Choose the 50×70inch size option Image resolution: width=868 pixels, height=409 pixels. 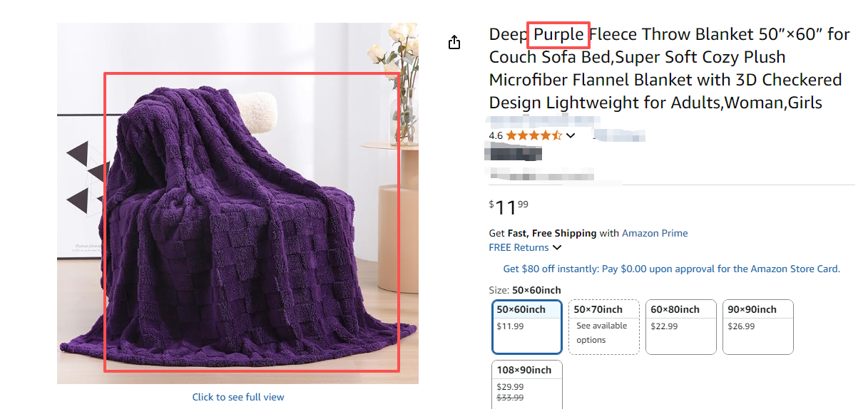click(604, 326)
